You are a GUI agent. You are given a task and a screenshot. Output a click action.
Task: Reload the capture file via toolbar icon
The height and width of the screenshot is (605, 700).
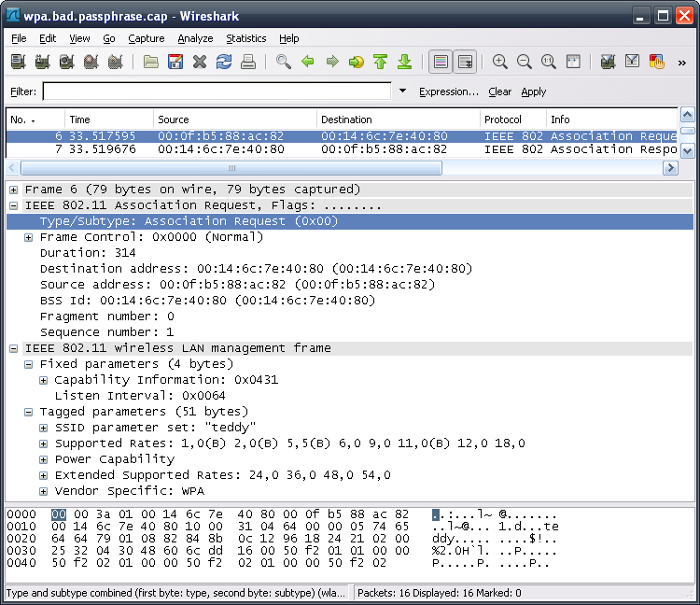pos(224,62)
